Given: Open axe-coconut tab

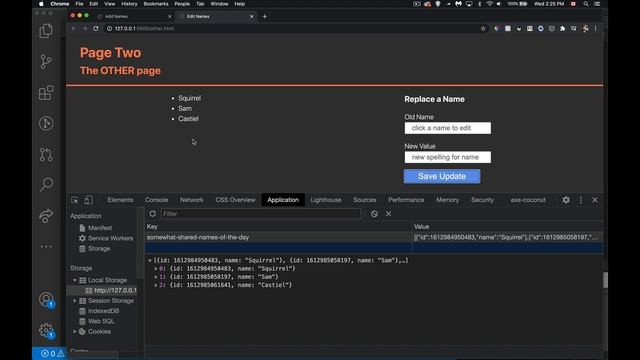Looking at the screenshot, I should [x=528, y=200].
